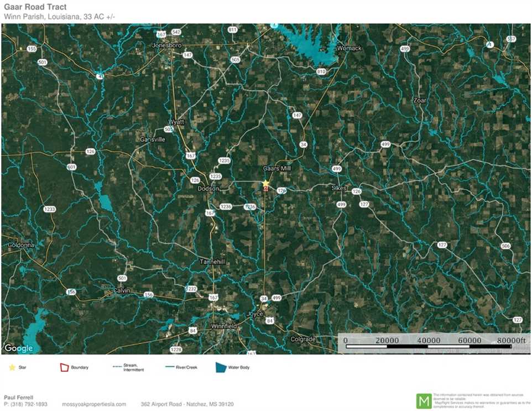This screenshot has width=532, height=411.
Task: Click the red Boundary legend icon
Action: tap(64, 367)
